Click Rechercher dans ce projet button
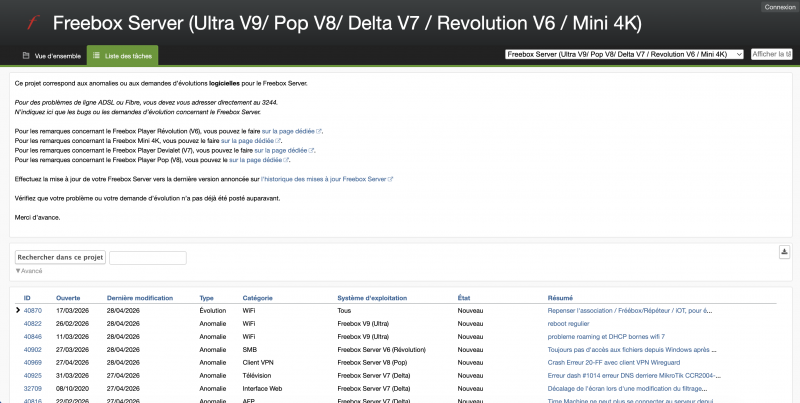 (x=60, y=258)
